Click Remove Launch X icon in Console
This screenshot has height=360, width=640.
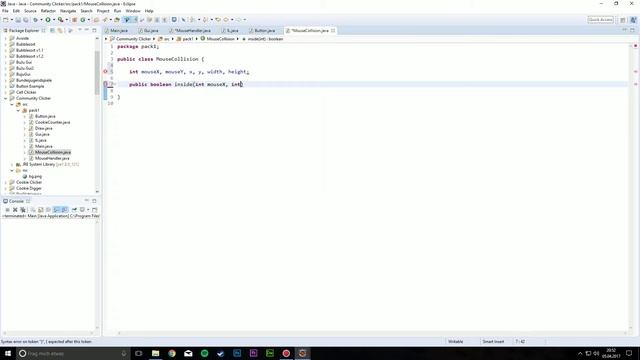15,209
